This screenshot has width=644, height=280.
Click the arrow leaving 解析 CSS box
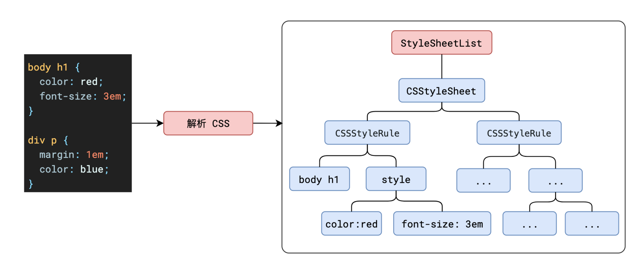click(267, 123)
